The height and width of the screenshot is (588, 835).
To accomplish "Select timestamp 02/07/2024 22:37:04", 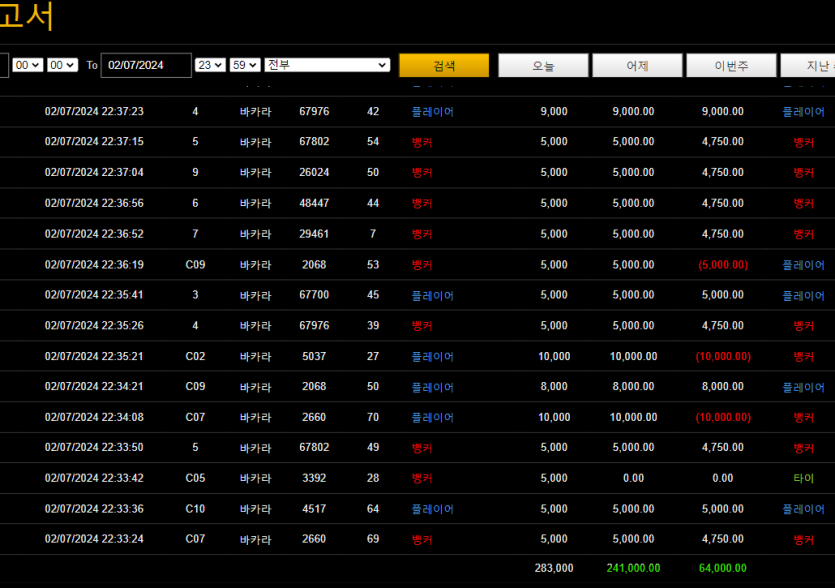I will [94, 173].
